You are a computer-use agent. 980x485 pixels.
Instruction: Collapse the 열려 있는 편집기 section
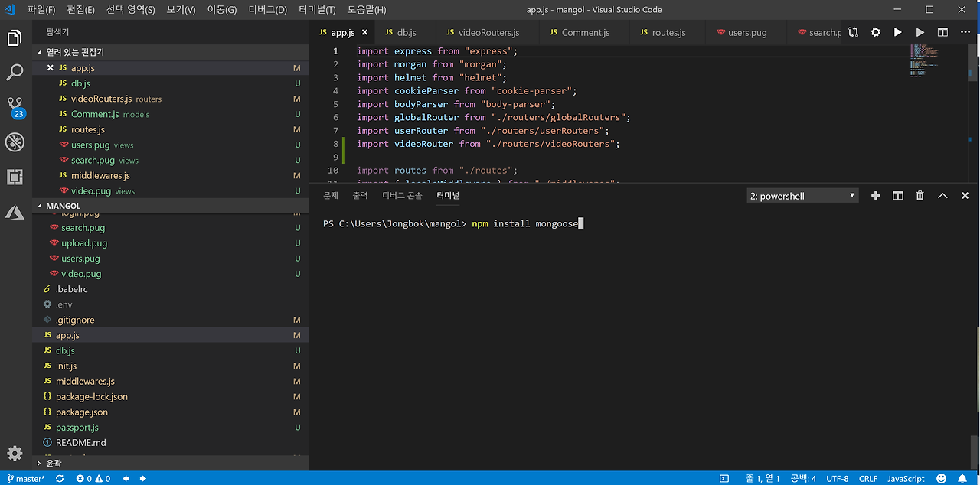40,51
